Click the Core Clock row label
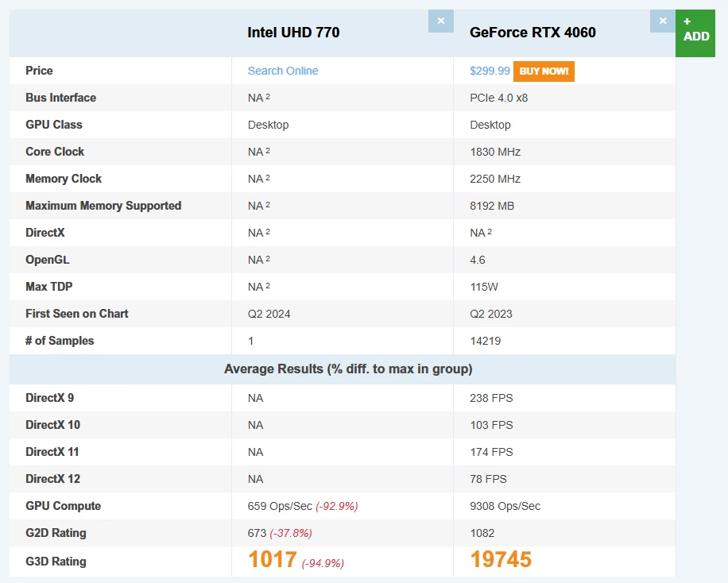Image resolution: width=728 pixels, height=583 pixels. click(55, 152)
